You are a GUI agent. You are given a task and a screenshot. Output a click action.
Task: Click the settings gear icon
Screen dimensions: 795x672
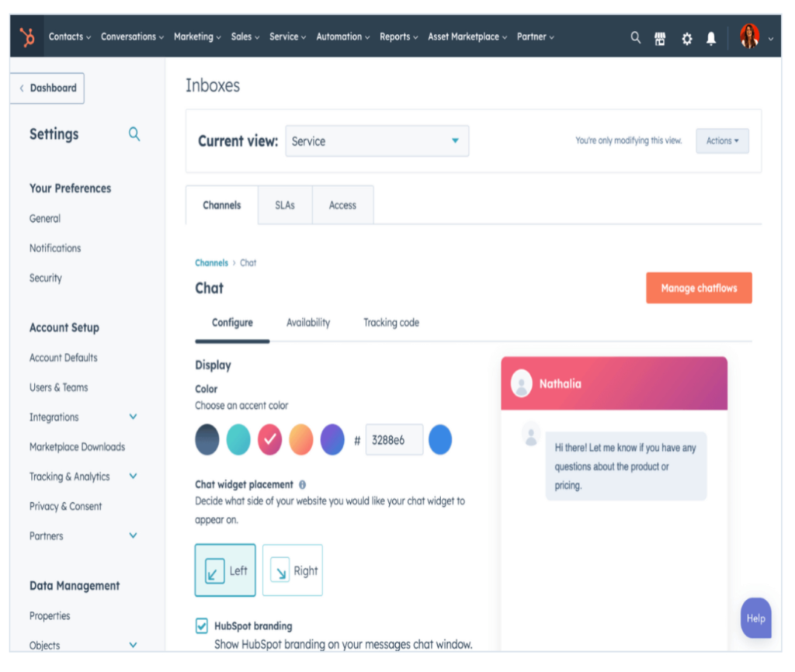[686, 38]
